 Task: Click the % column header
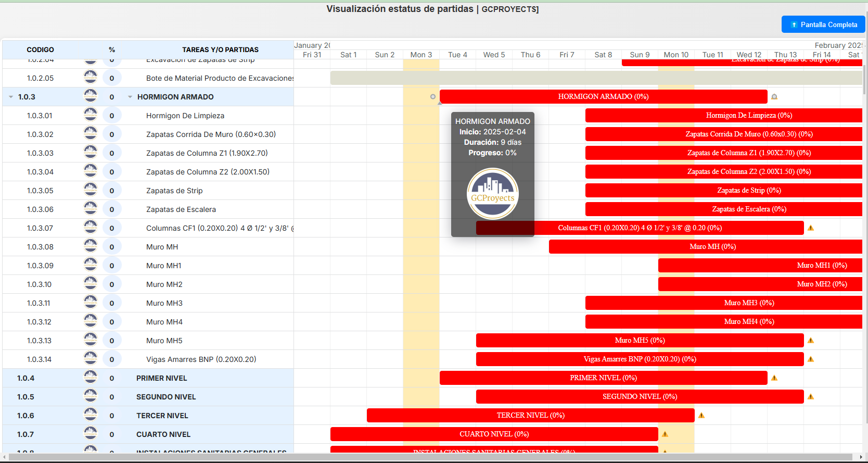[x=112, y=49]
